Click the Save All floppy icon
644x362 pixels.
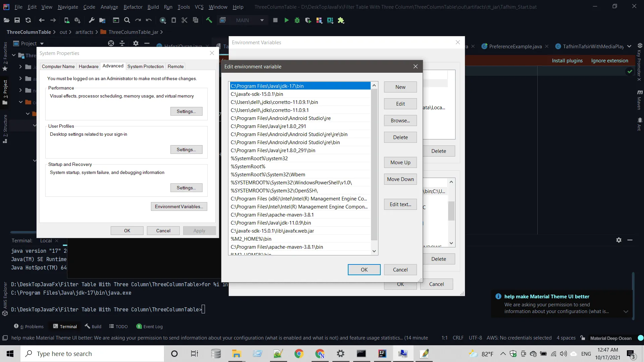(17, 20)
